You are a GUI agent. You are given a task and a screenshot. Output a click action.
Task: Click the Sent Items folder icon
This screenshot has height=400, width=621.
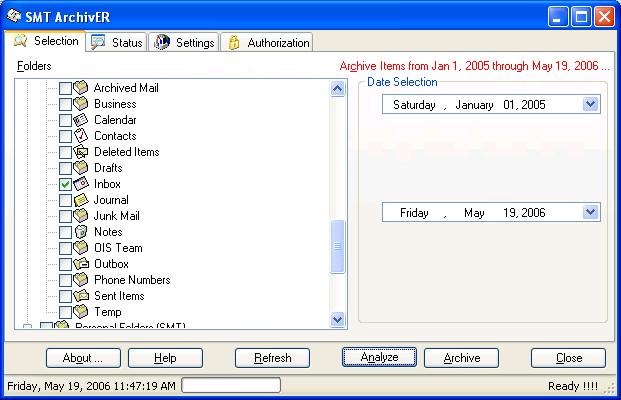click(81, 296)
